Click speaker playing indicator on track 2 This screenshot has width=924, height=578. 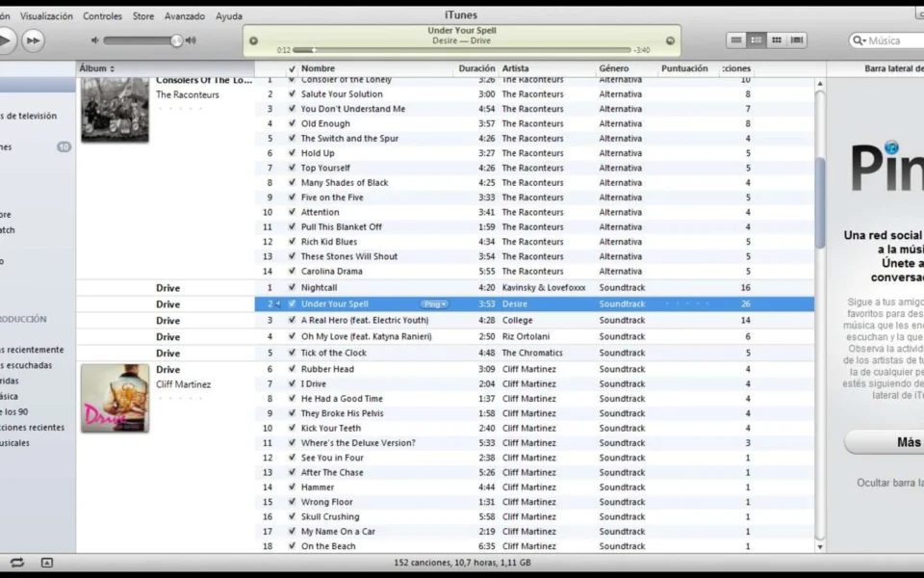click(277, 303)
